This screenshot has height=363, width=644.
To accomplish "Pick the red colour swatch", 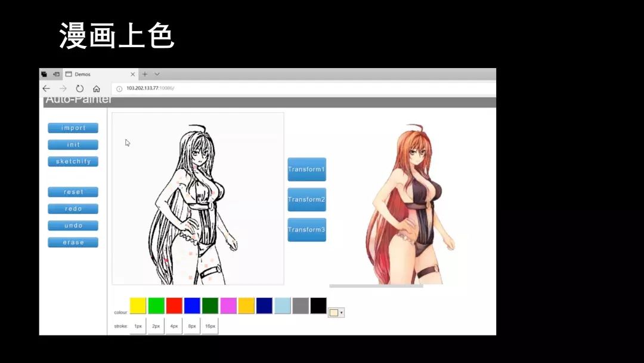I will [x=174, y=306].
